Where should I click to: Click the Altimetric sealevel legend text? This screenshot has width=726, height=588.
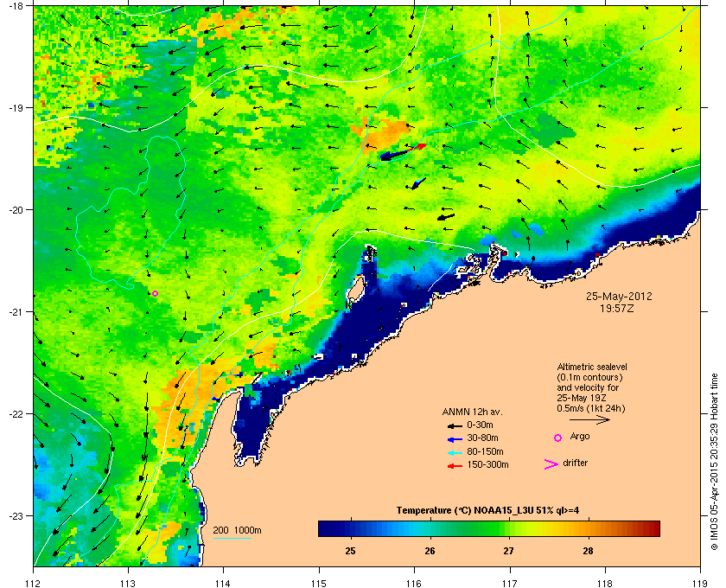[592, 367]
